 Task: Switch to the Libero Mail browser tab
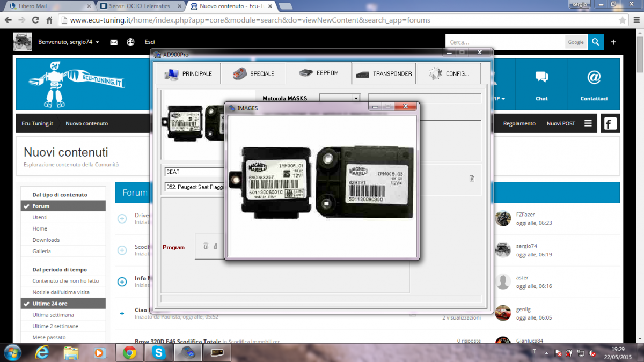[49, 6]
